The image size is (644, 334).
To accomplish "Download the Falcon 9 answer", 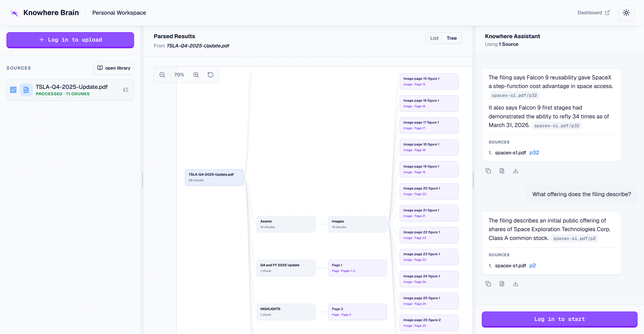I will (515, 171).
